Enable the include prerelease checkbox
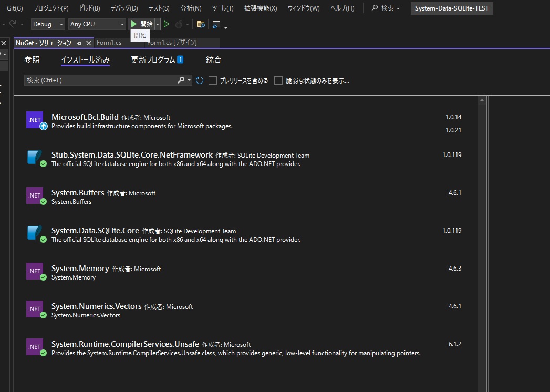Image resolution: width=550 pixels, height=392 pixels. point(213,80)
